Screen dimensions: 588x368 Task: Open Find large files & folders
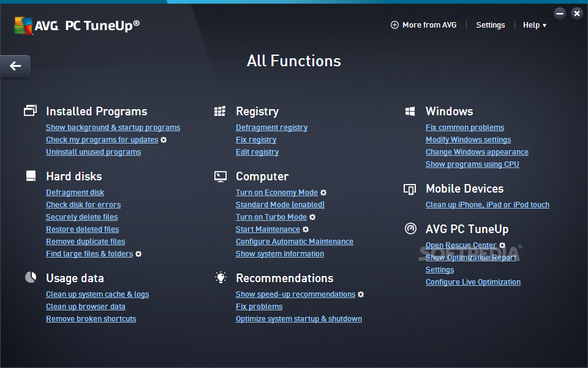click(89, 254)
